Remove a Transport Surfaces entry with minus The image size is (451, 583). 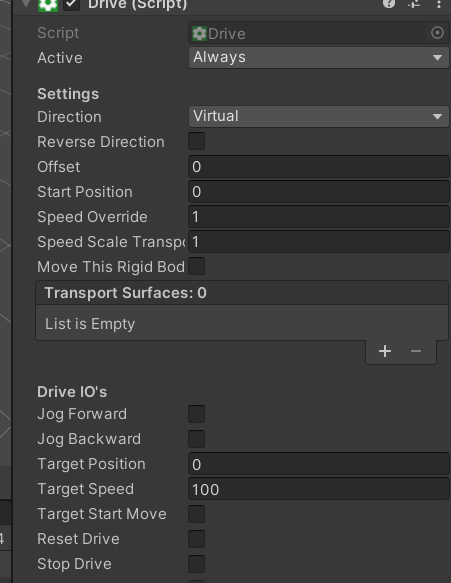coord(416,351)
